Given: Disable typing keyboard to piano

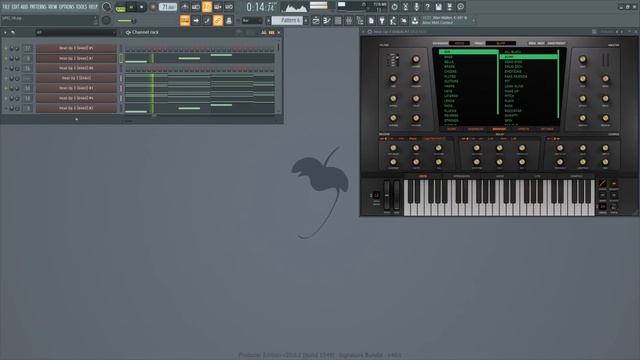Looking at the screenshot, I should [185, 20].
